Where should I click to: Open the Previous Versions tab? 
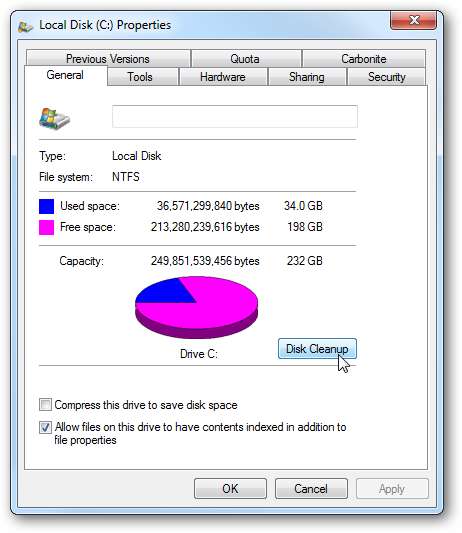click(108, 59)
